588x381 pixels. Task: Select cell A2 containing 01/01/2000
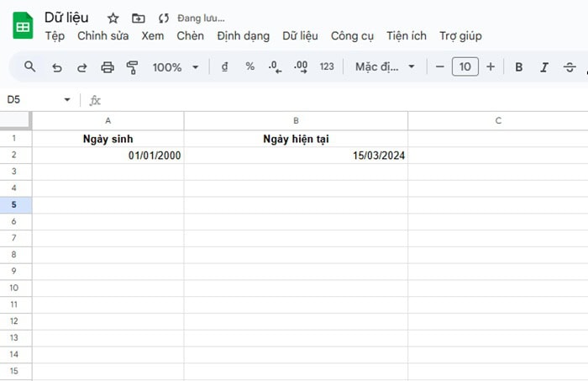coord(108,156)
